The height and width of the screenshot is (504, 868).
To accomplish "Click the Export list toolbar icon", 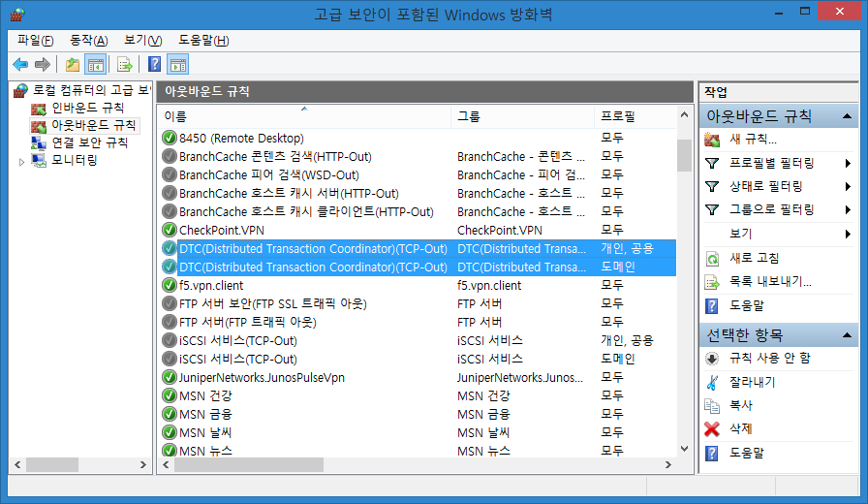I will [x=124, y=65].
